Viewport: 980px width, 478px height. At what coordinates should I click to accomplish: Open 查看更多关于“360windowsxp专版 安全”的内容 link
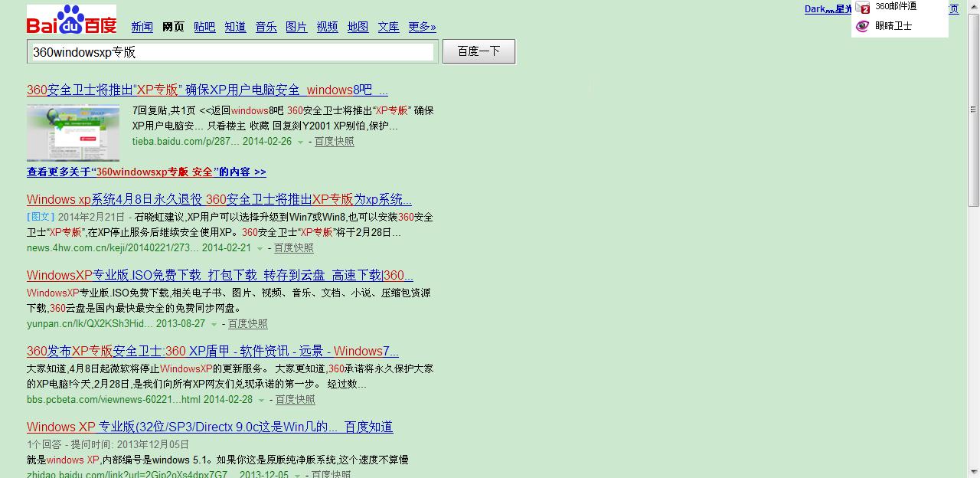[146, 172]
